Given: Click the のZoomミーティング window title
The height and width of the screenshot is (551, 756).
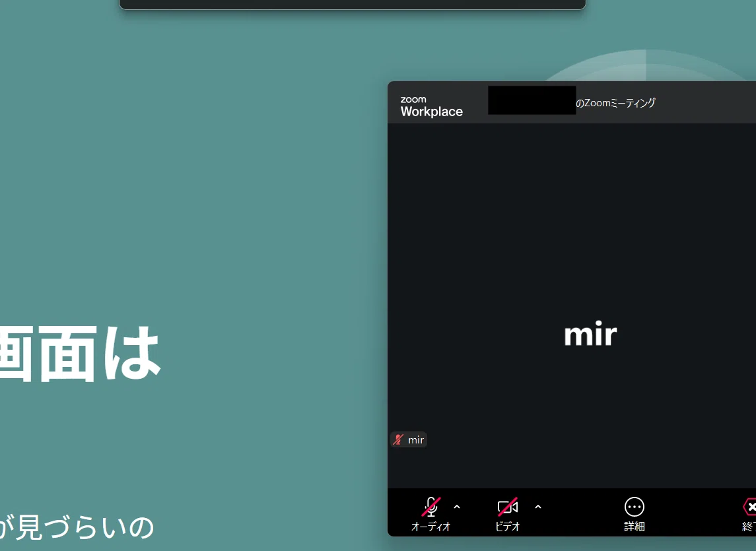Looking at the screenshot, I should pos(616,103).
